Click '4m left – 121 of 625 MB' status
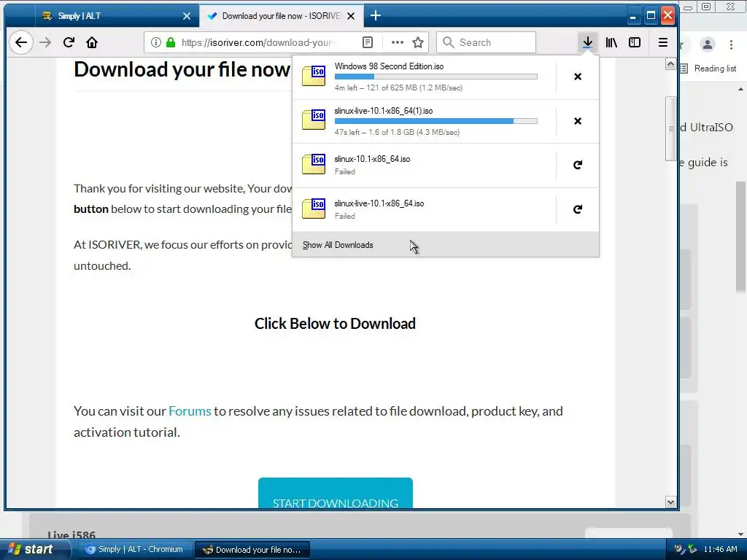Image resolution: width=747 pixels, height=560 pixels. tap(398, 87)
